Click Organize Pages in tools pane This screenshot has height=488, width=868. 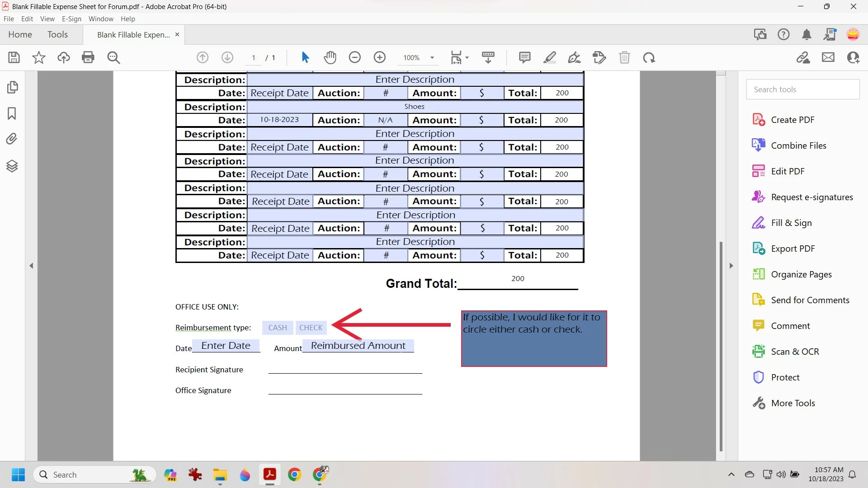point(801,274)
